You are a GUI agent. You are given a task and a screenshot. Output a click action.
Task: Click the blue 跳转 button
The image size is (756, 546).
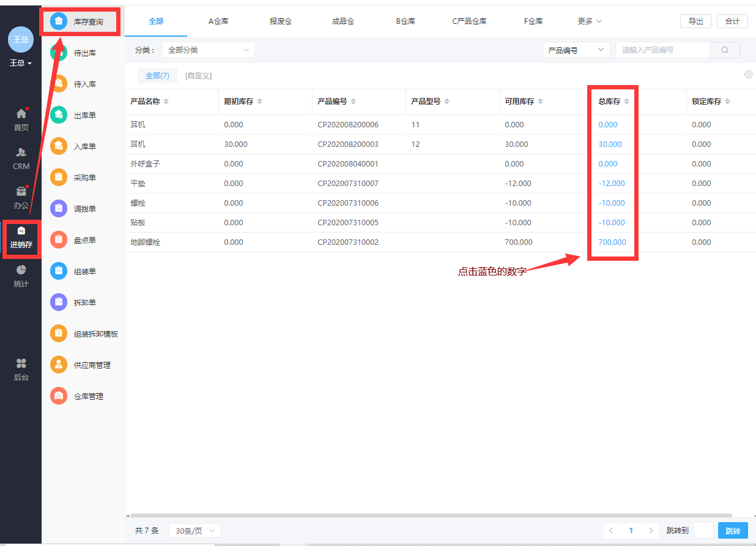coord(733,531)
